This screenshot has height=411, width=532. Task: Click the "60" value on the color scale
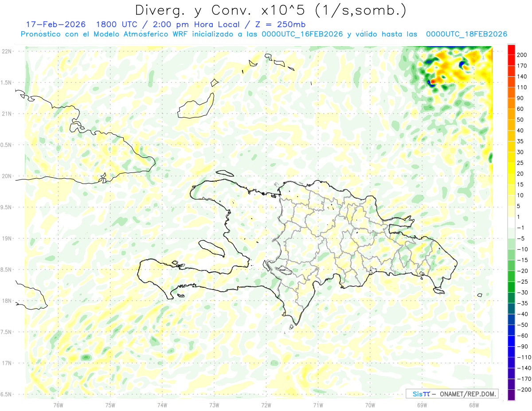point(521,109)
